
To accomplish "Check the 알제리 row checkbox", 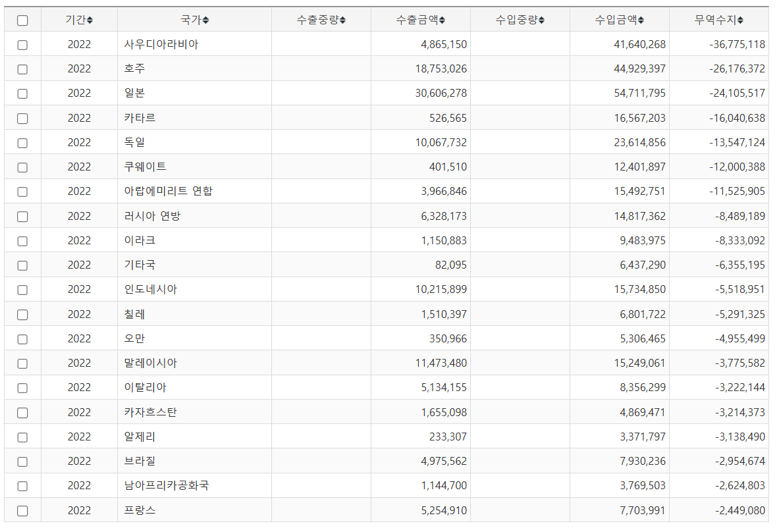I will (22, 437).
